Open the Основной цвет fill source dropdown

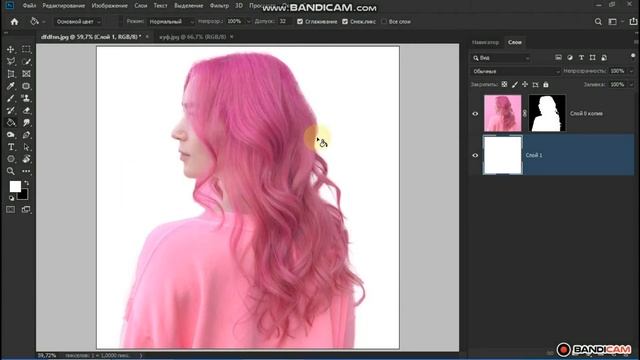(78, 22)
